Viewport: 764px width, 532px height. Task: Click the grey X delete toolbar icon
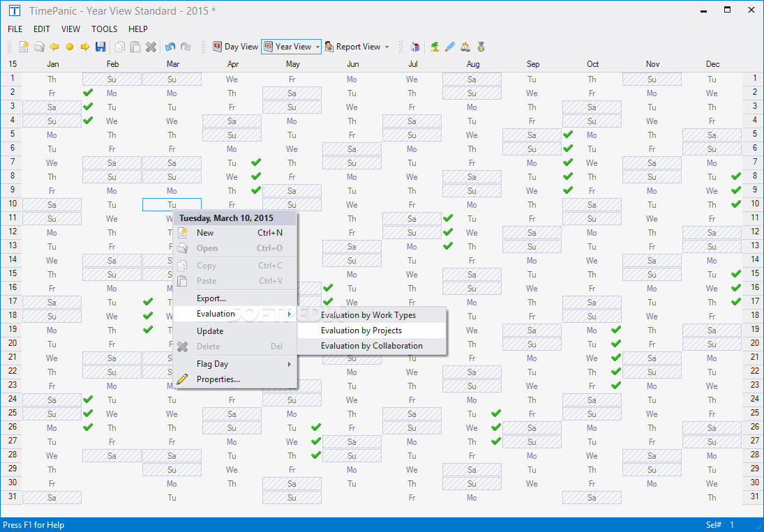(x=151, y=47)
